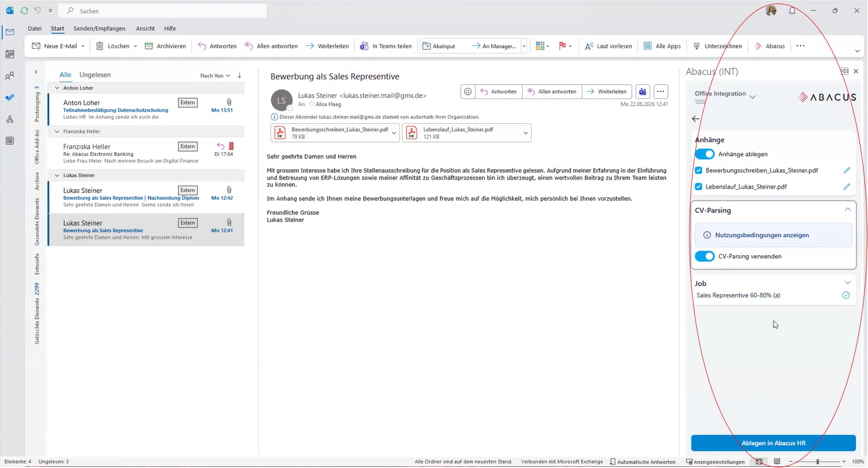Open the Datei menu
The height and width of the screenshot is (468, 868).
click(35, 28)
